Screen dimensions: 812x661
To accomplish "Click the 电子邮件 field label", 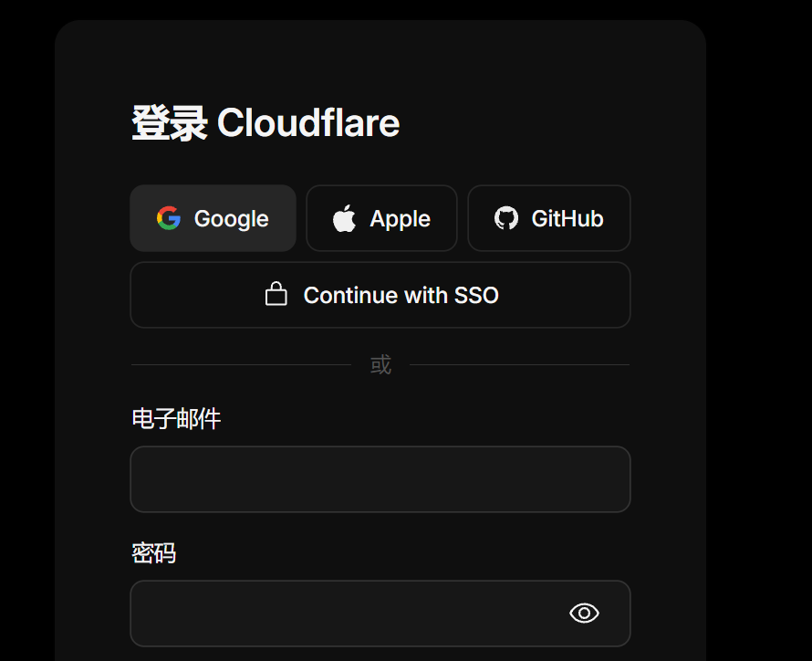I will [x=176, y=418].
